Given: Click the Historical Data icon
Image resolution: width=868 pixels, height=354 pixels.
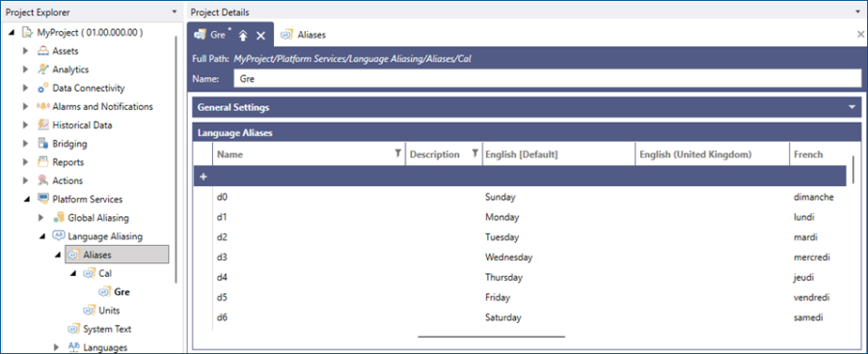Looking at the screenshot, I should click(42, 125).
